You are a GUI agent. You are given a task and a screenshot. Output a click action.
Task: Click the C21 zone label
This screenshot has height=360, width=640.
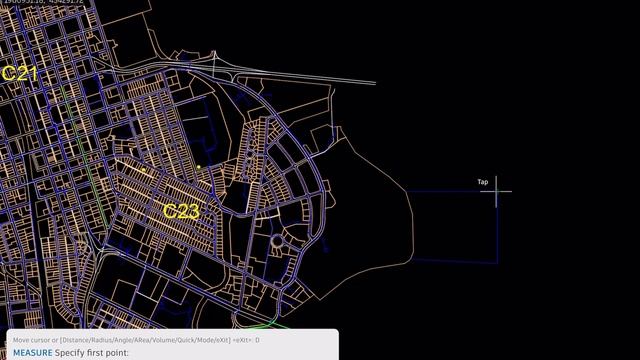19,74
